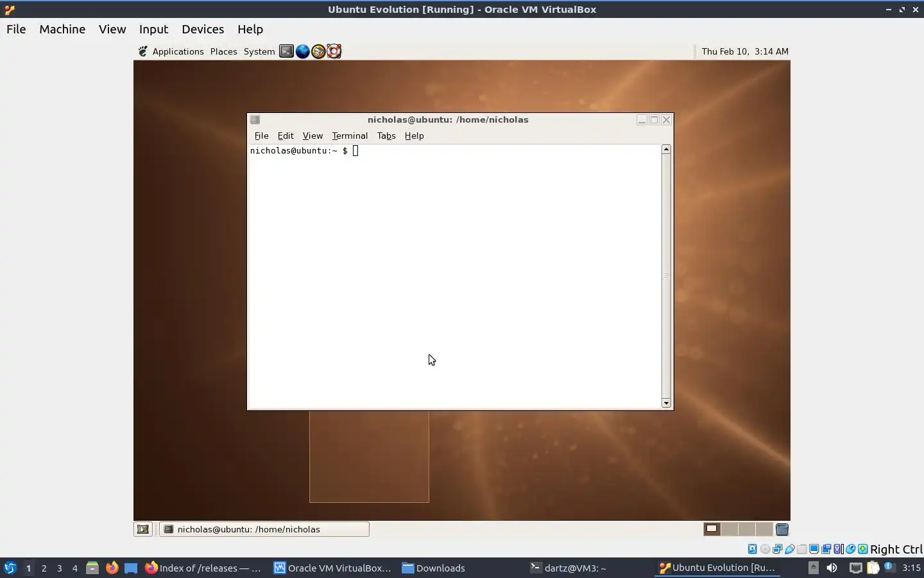Click the GNOME foot logo in guest panel
924x578 pixels.
pyautogui.click(x=142, y=51)
